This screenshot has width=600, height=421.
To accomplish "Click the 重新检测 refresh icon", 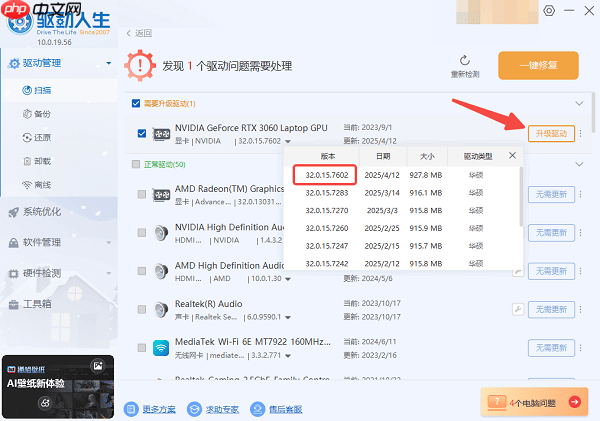I will pos(465,60).
